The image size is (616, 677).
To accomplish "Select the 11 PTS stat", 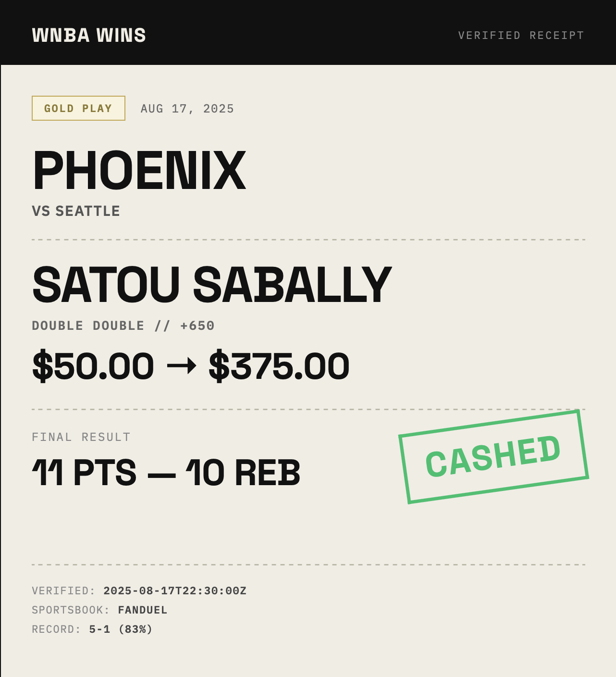I will pyautogui.click(x=84, y=473).
